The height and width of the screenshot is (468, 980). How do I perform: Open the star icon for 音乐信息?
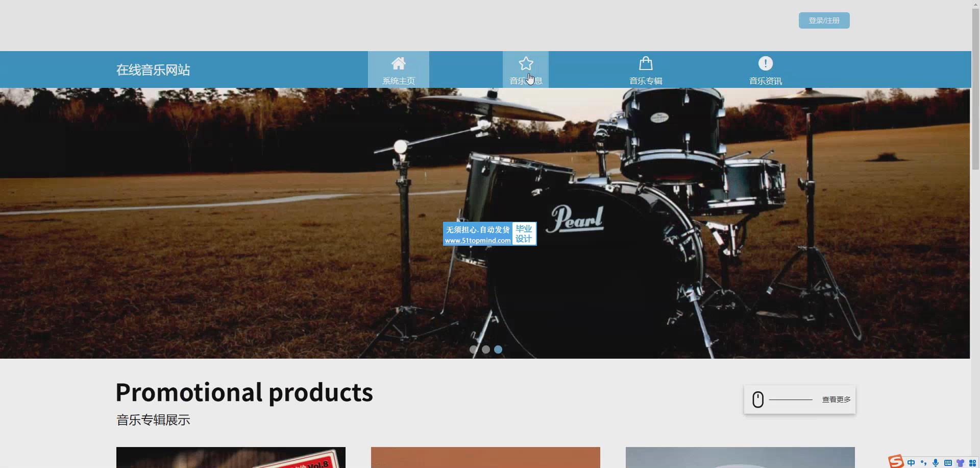526,63
